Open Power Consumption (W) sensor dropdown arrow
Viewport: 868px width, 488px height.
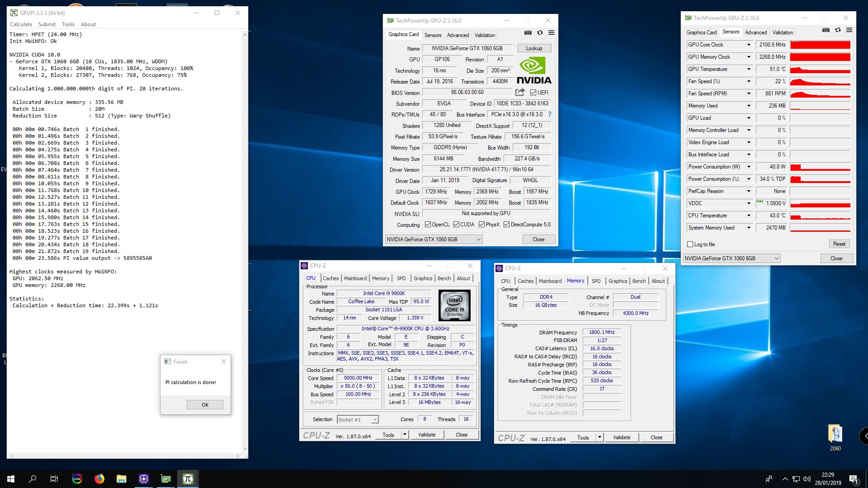click(x=749, y=167)
